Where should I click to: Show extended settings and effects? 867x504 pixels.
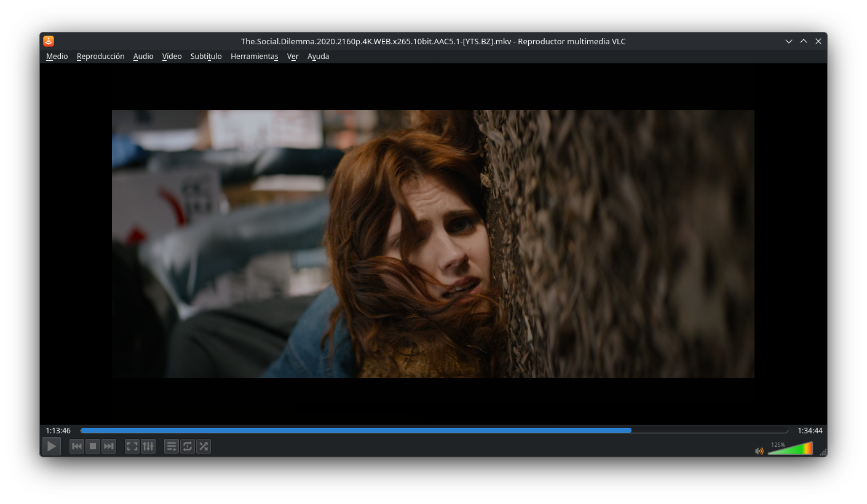(x=148, y=446)
